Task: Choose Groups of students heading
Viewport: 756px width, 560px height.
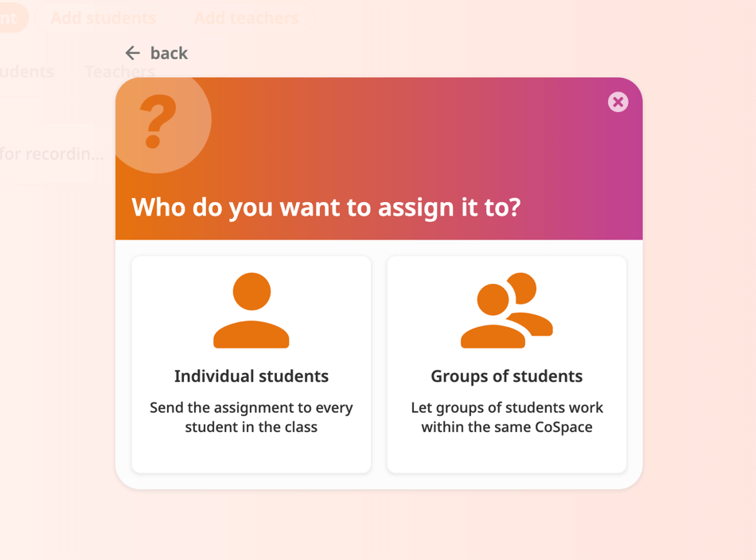Action: [x=507, y=376]
